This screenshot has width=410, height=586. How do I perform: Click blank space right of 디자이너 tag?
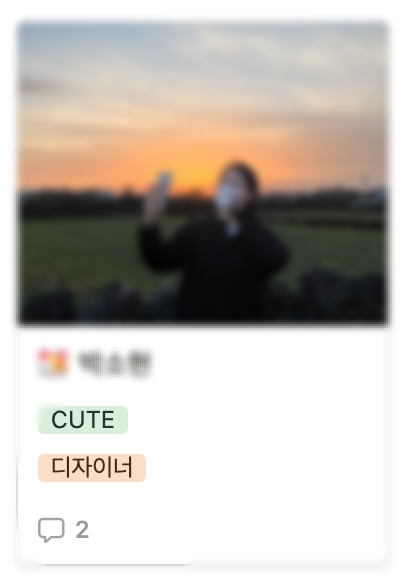pyautogui.click(x=267, y=468)
